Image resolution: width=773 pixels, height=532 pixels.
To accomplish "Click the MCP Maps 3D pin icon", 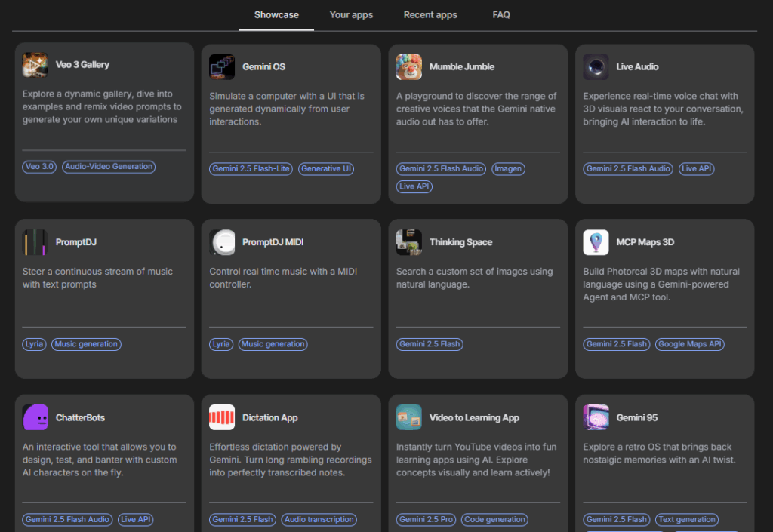I will coord(596,242).
